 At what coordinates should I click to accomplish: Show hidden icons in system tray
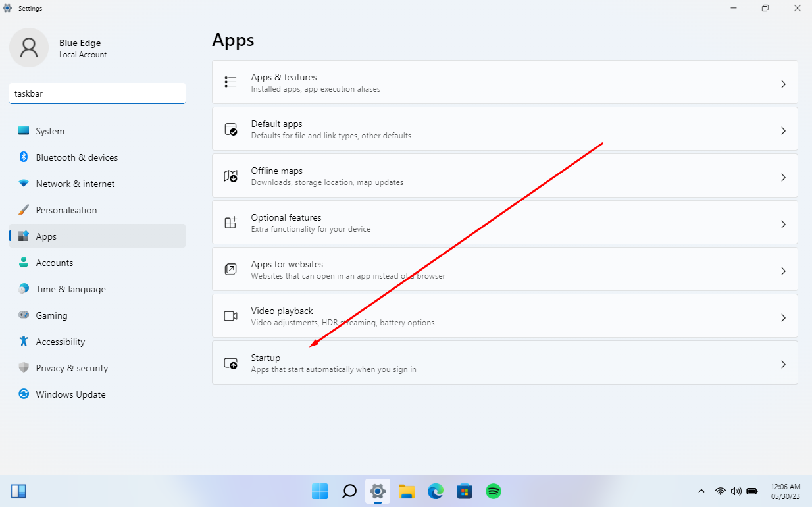701,491
